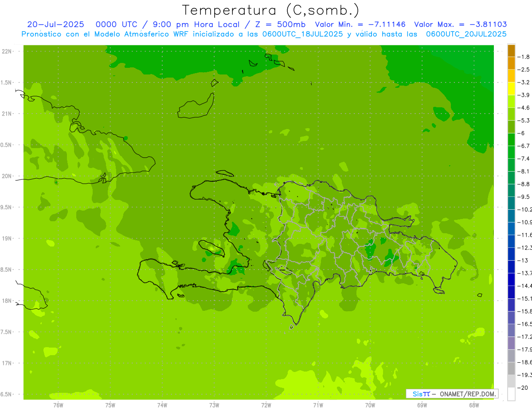The width and height of the screenshot is (532, 411).
Task: Click the title 'Temperatura (C,somb.)'
Action: [x=270, y=10]
